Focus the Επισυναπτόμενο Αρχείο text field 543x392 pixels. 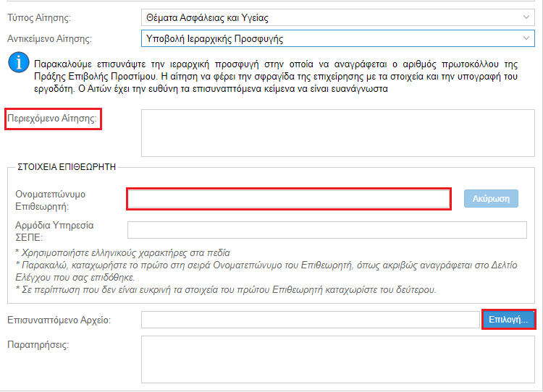[x=311, y=320]
